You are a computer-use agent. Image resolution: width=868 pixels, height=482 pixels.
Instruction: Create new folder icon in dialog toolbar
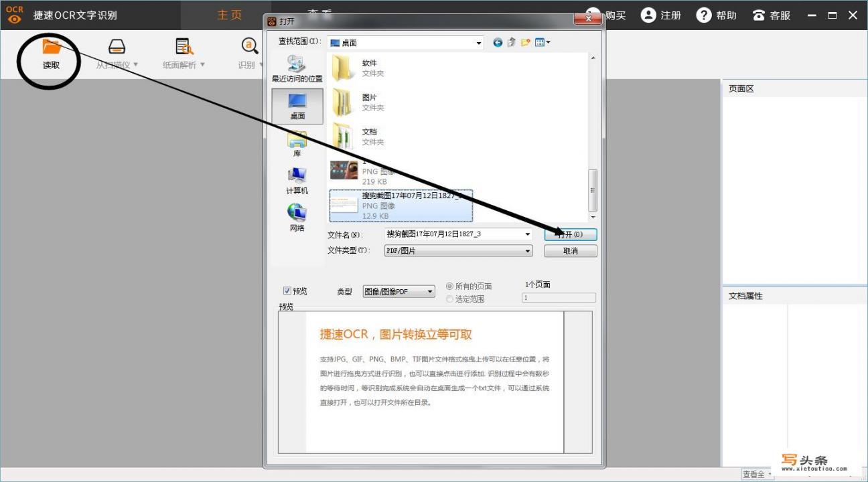(526, 42)
